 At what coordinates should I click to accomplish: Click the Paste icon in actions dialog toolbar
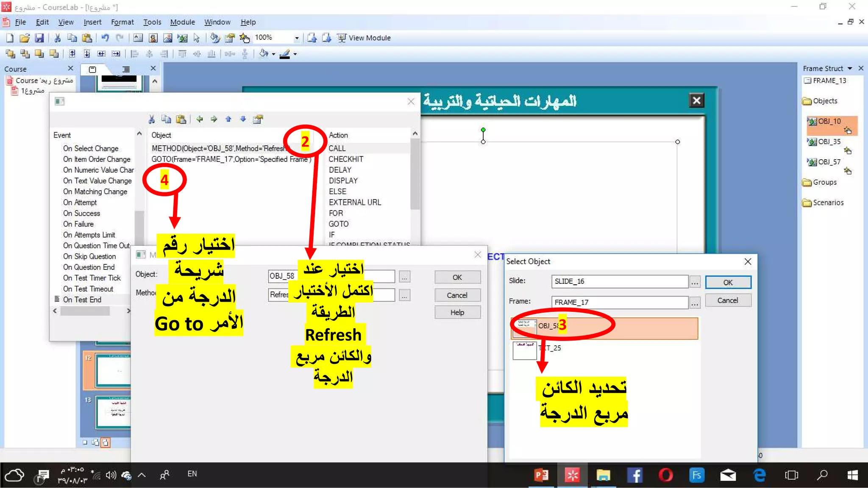coord(181,119)
